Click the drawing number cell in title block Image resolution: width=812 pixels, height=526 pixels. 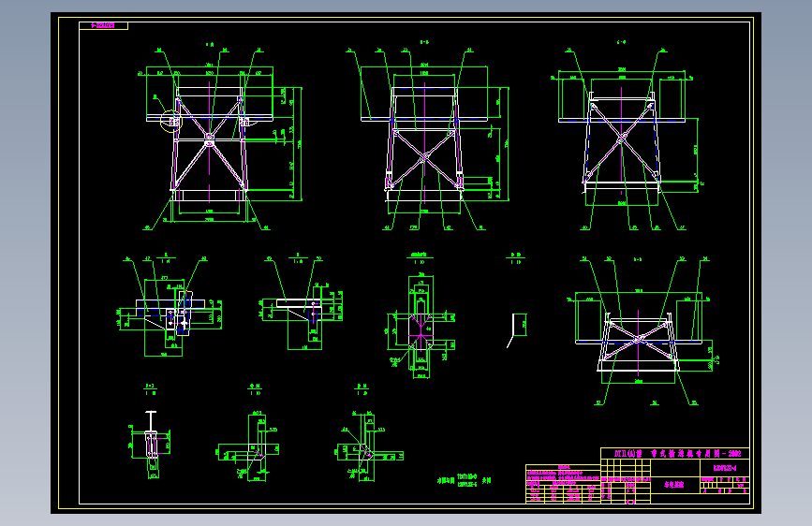coord(725,468)
